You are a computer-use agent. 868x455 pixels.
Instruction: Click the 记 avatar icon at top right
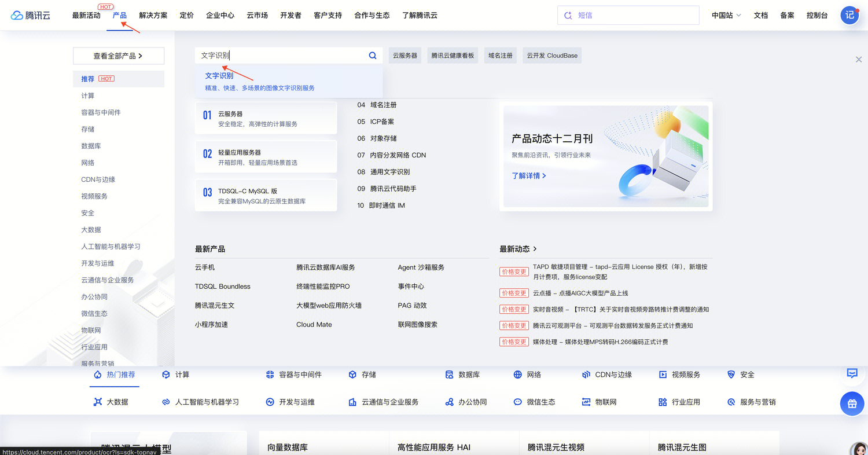849,15
